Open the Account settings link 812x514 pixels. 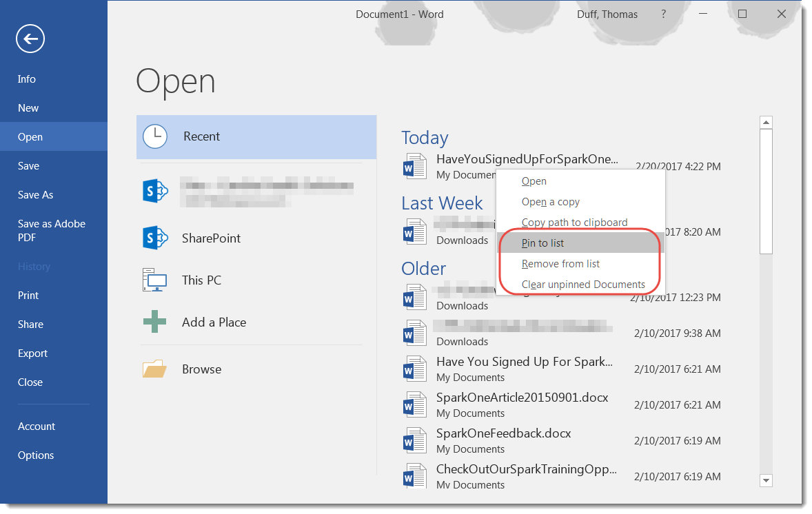click(x=36, y=426)
